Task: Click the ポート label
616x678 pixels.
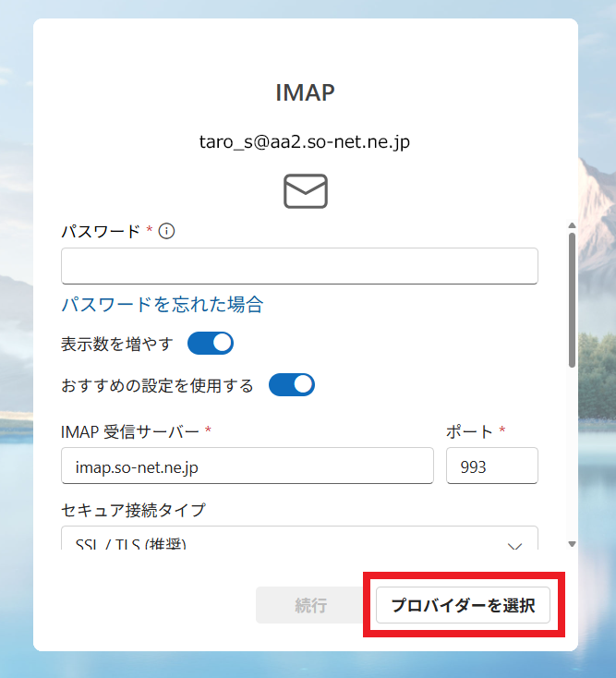Action: [x=470, y=431]
